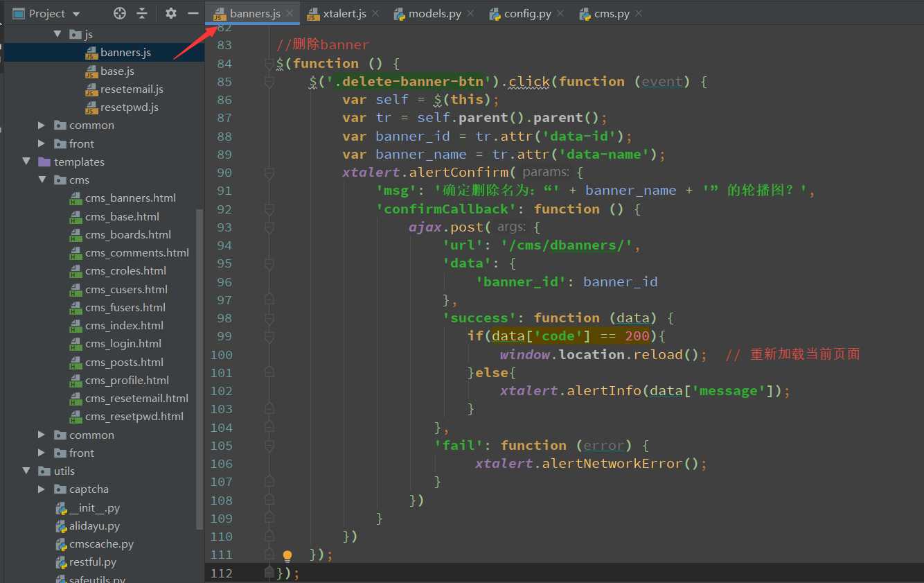Select cmscache.py under utils
Viewport: 924px width, 583px height.
point(101,544)
